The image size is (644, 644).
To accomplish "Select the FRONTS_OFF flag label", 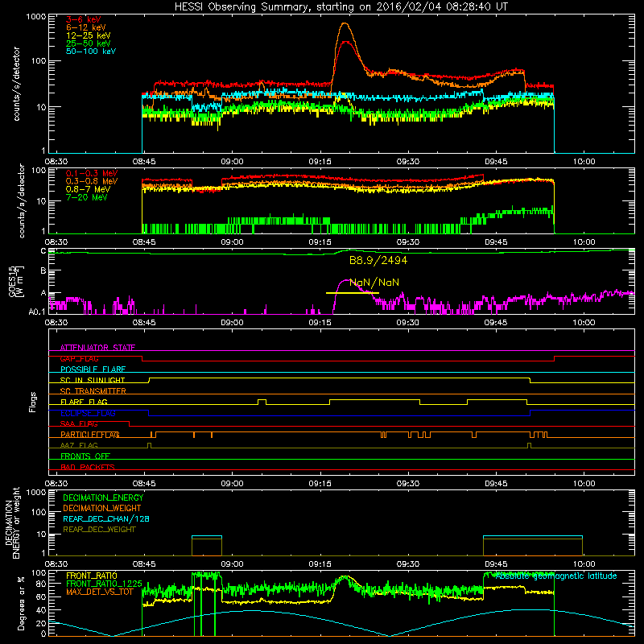I will pyautogui.click(x=85, y=456).
